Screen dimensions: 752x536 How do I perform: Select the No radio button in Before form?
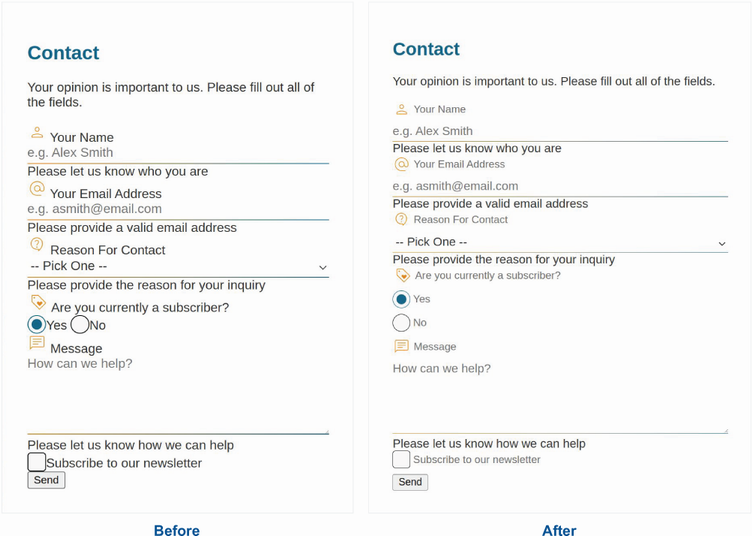click(80, 324)
